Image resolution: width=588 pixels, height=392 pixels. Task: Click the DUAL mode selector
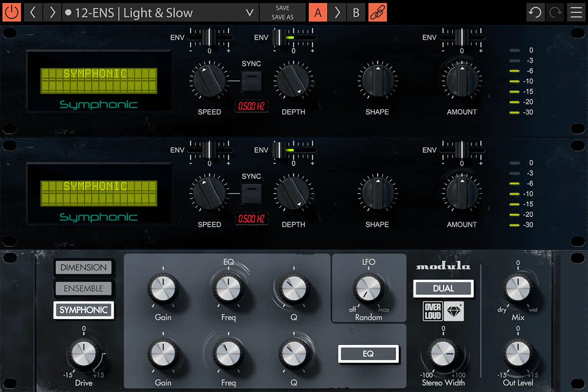point(443,289)
